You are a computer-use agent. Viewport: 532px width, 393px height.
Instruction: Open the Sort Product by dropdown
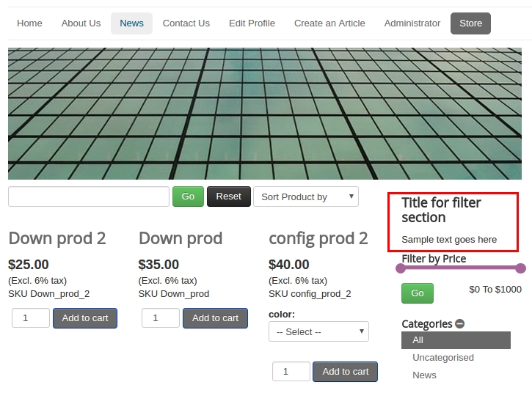[x=305, y=196]
